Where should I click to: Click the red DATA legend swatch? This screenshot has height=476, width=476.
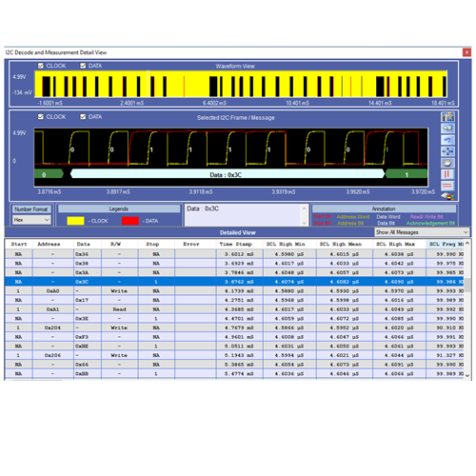point(130,221)
